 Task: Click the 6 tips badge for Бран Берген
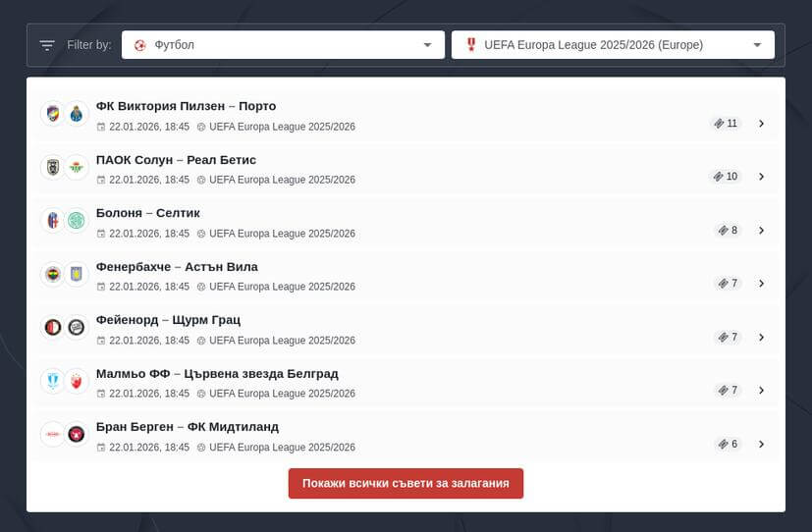click(728, 444)
